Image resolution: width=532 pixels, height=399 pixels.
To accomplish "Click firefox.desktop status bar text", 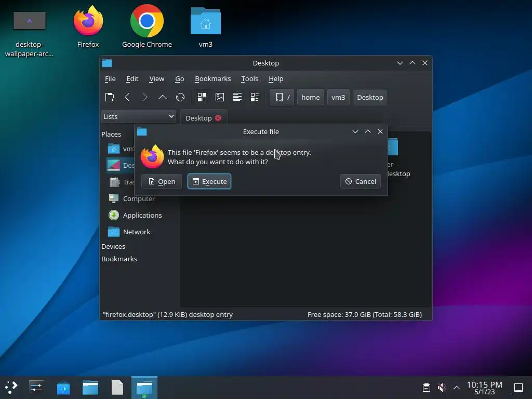I will [168, 314].
